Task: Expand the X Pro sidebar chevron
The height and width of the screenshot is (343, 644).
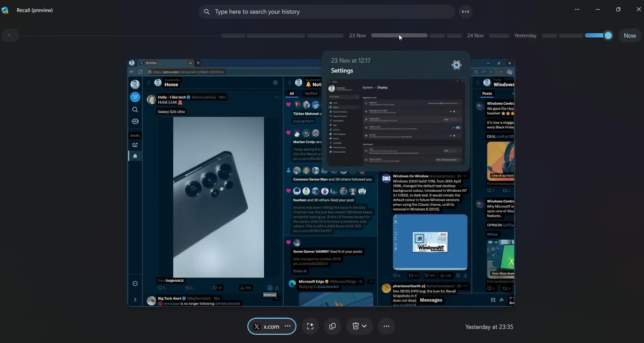Action: point(135,300)
